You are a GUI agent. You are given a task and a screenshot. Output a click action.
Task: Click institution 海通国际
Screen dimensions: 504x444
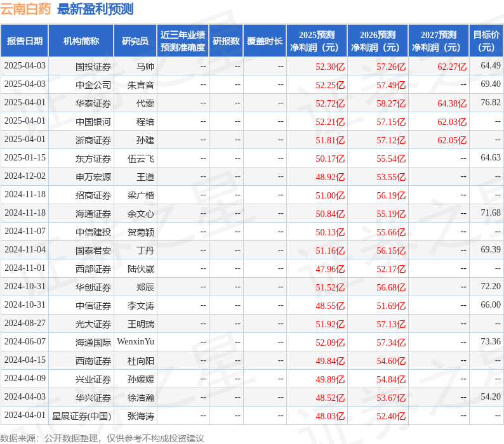coord(93,342)
